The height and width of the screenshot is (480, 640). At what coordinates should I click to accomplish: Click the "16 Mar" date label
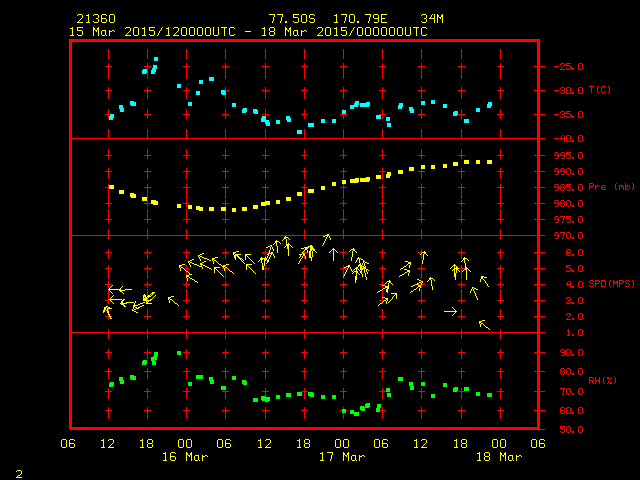pos(185,457)
